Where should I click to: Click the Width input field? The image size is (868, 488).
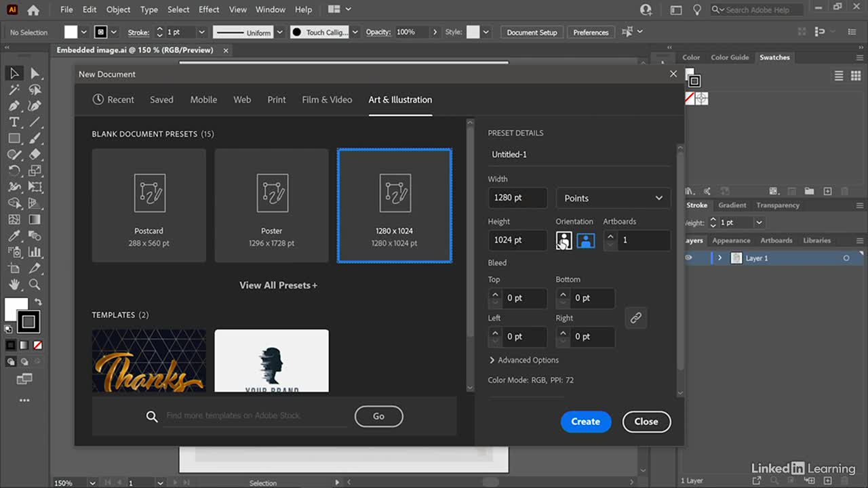click(517, 198)
